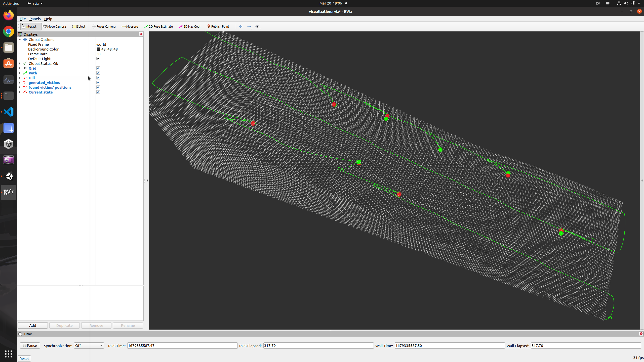This screenshot has width=644, height=362.
Task: Click the add tool plus icon
Action: coord(241,26)
